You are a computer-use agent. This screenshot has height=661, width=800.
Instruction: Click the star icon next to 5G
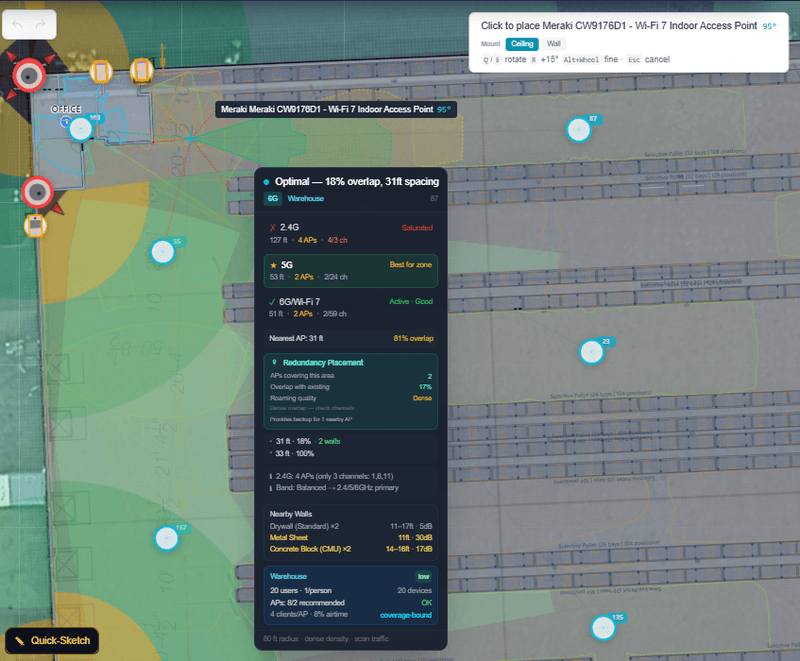pyautogui.click(x=273, y=265)
